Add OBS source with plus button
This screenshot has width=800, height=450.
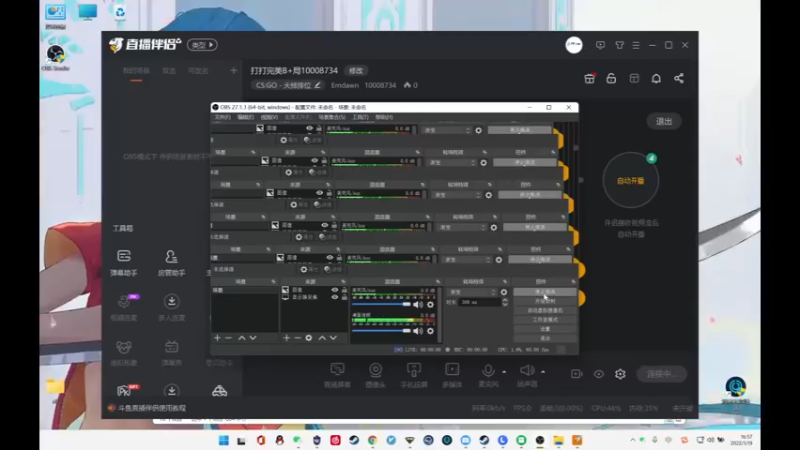[x=286, y=338]
